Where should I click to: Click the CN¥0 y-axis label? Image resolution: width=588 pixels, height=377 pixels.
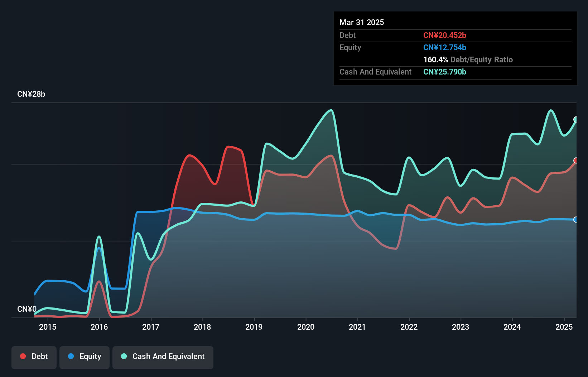[27, 309]
